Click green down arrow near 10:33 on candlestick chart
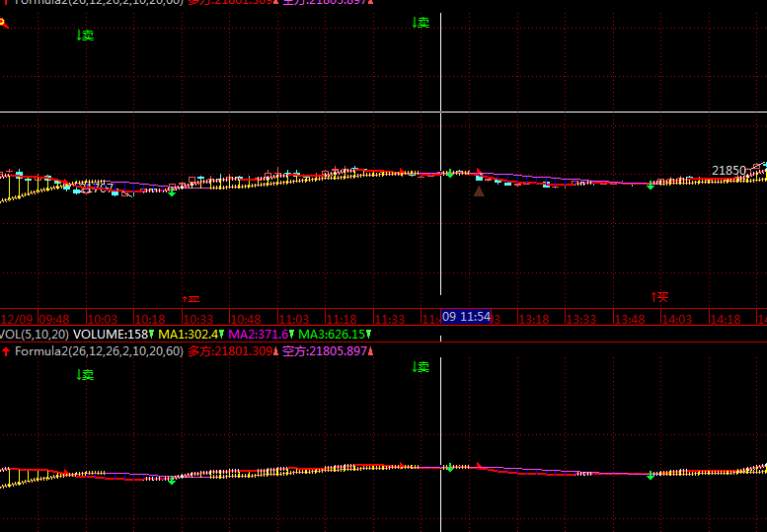This screenshot has height=532, width=767. click(x=172, y=193)
